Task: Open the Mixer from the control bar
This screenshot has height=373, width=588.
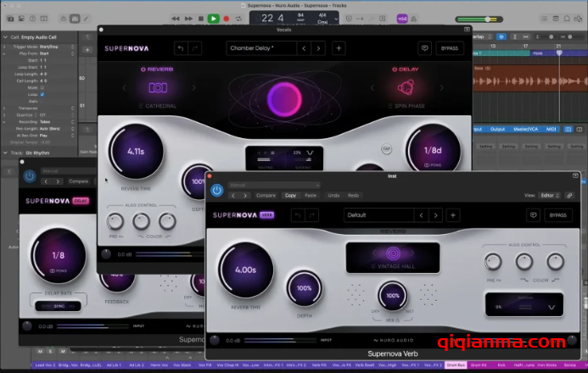Action: click(75, 19)
